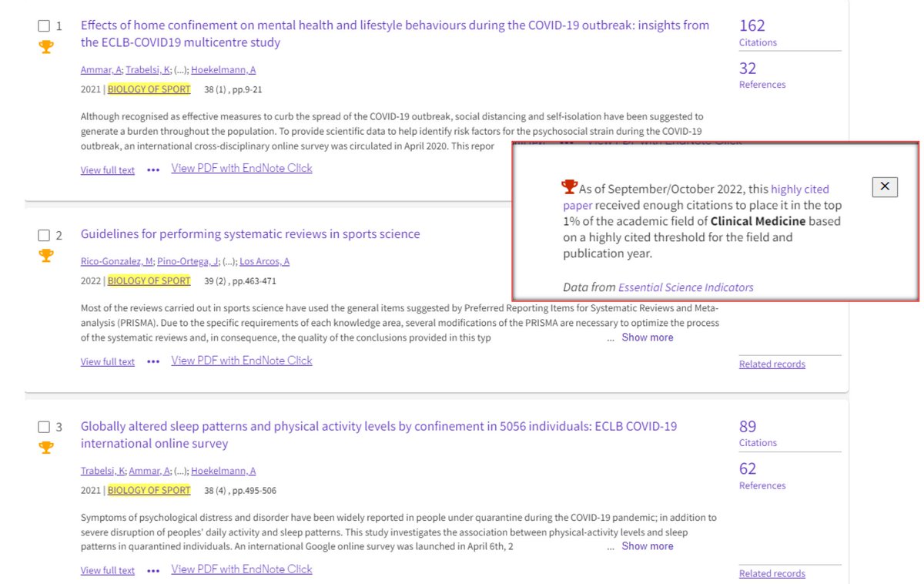This screenshot has width=924, height=584.
Task: Click the 38 (1), pp.9-21 volume text
Action: 233,89
